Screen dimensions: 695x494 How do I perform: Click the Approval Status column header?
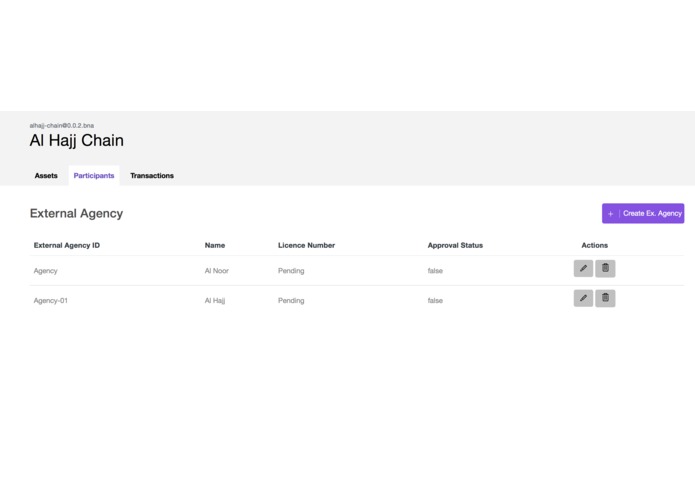[455, 245]
